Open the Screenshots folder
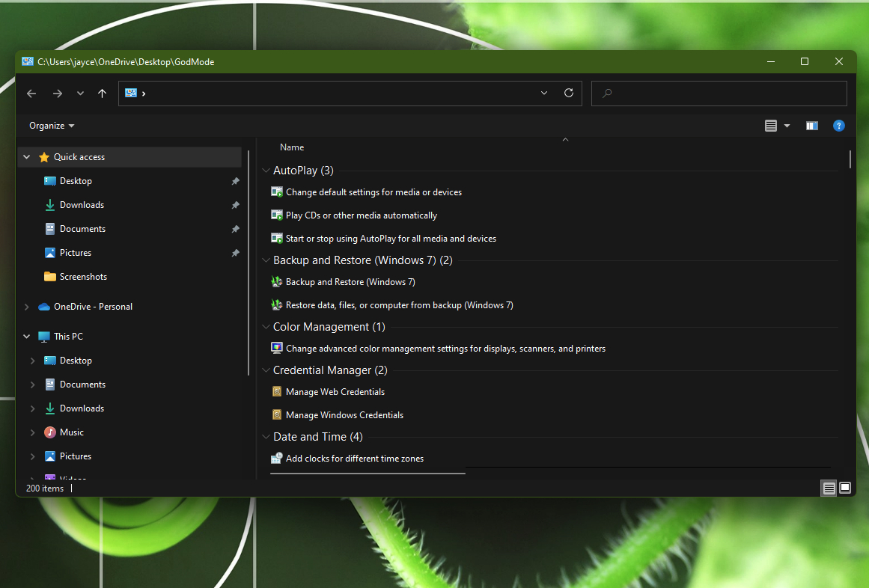This screenshot has width=869, height=588. 83,277
